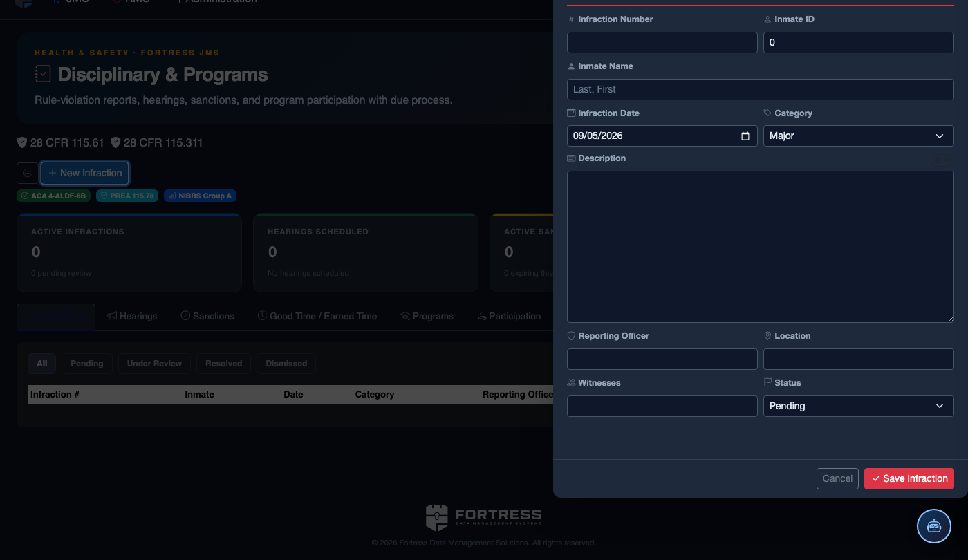The image size is (968, 560).
Task: Click the print icon beside New Infraction
Action: (28, 173)
